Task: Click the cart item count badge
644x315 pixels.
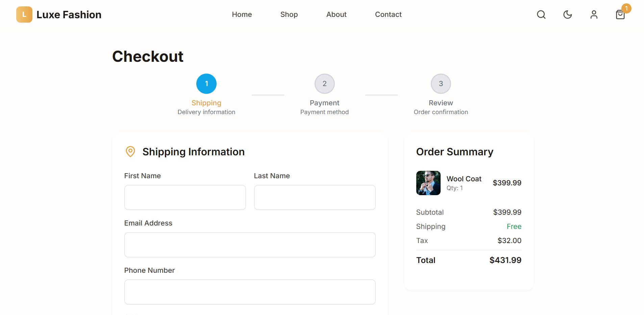Action: [x=626, y=8]
